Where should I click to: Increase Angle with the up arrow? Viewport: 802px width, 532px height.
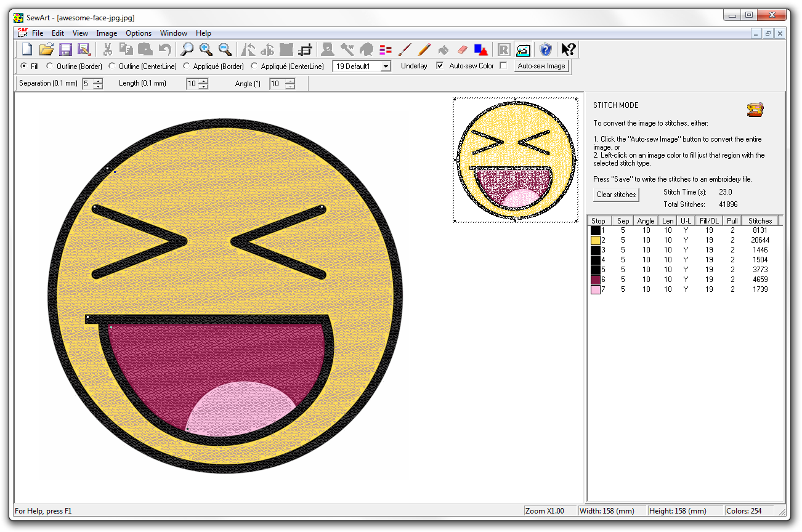coord(290,81)
